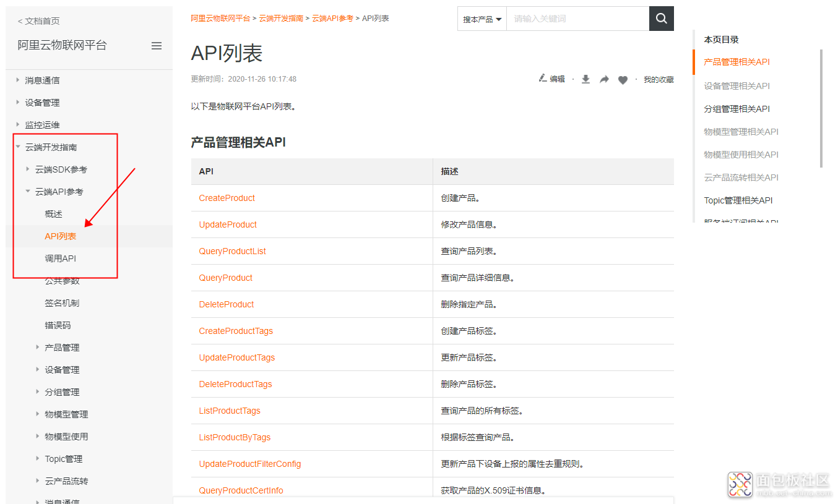The width and height of the screenshot is (838, 504).
Task: Open the DeleteProduct API link
Action: pos(227,304)
